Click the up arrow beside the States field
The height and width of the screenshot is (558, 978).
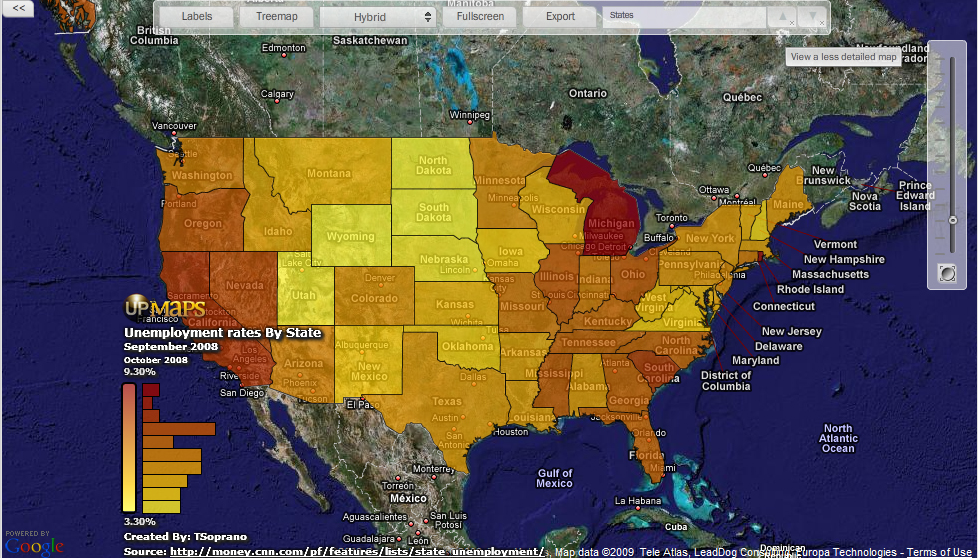point(780,17)
